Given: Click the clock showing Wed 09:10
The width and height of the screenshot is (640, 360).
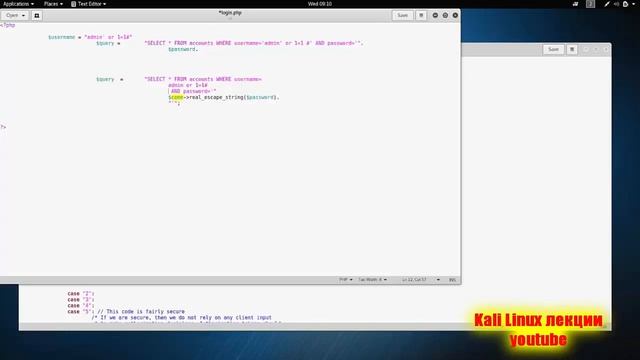Looking at the screenshot, I should click(320, 4).
